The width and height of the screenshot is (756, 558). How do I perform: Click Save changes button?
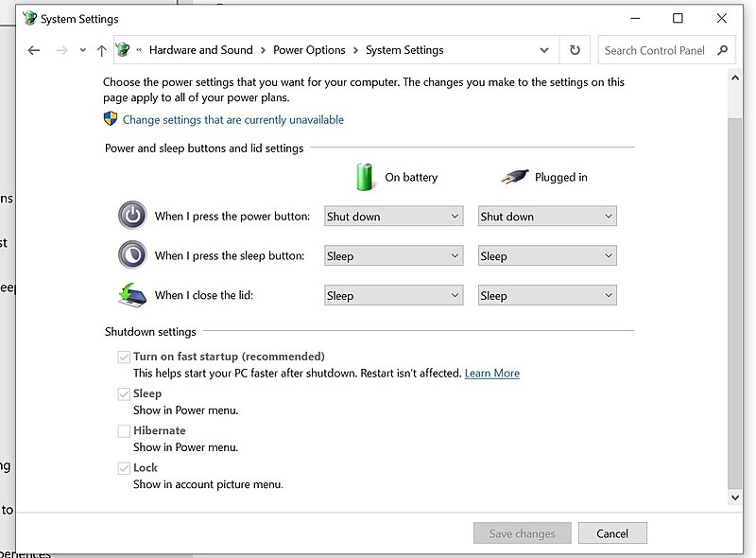523,533
